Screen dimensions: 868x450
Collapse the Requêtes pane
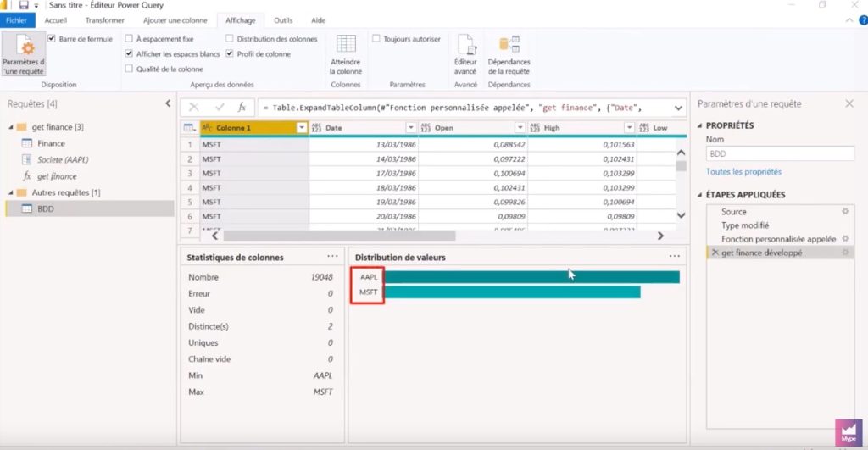(x=168, y=103)
